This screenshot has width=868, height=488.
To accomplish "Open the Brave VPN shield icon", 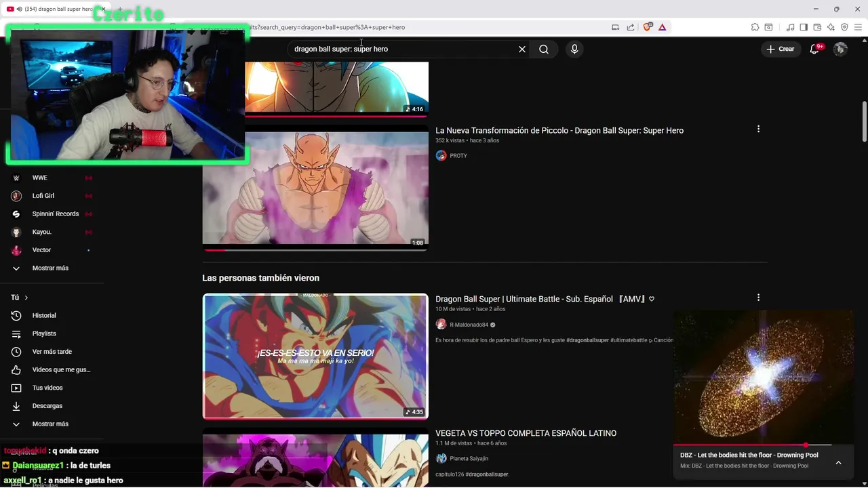I will (844, 27).
